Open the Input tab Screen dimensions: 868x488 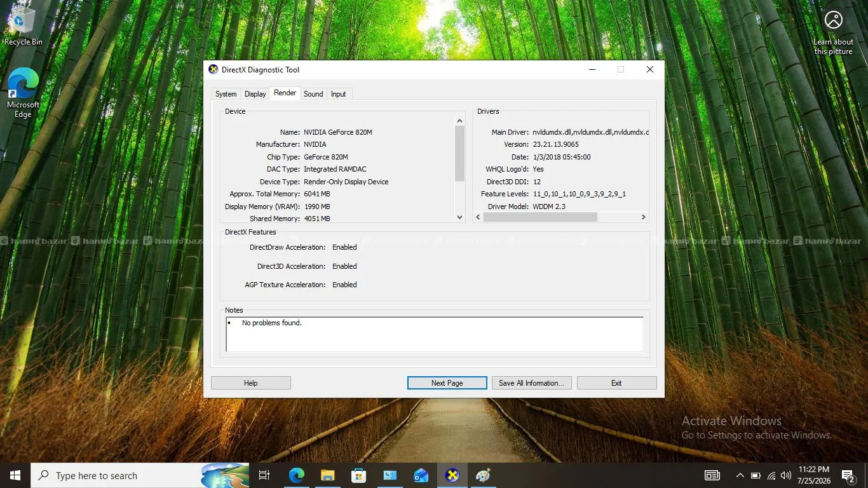coord(339,93)
